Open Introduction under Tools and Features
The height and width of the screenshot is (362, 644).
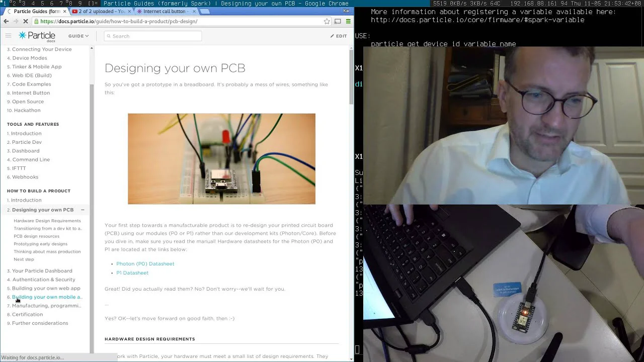(26, 133)
